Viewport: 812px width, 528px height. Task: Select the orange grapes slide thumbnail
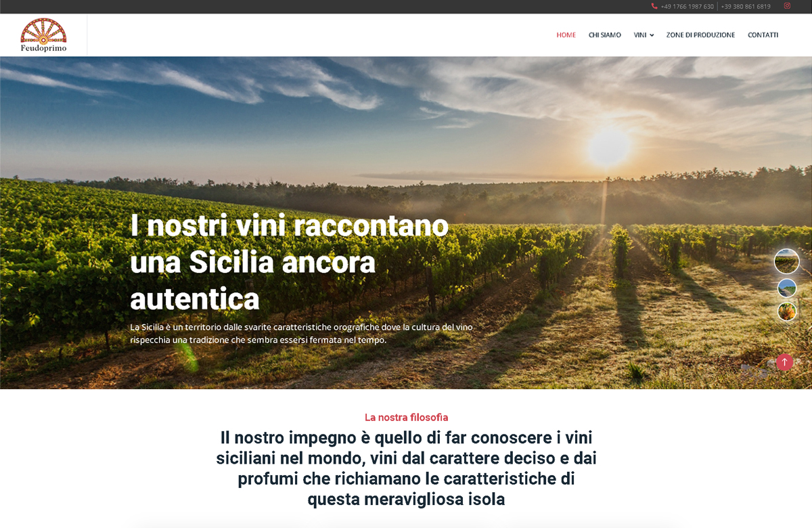tap(787, 311)
